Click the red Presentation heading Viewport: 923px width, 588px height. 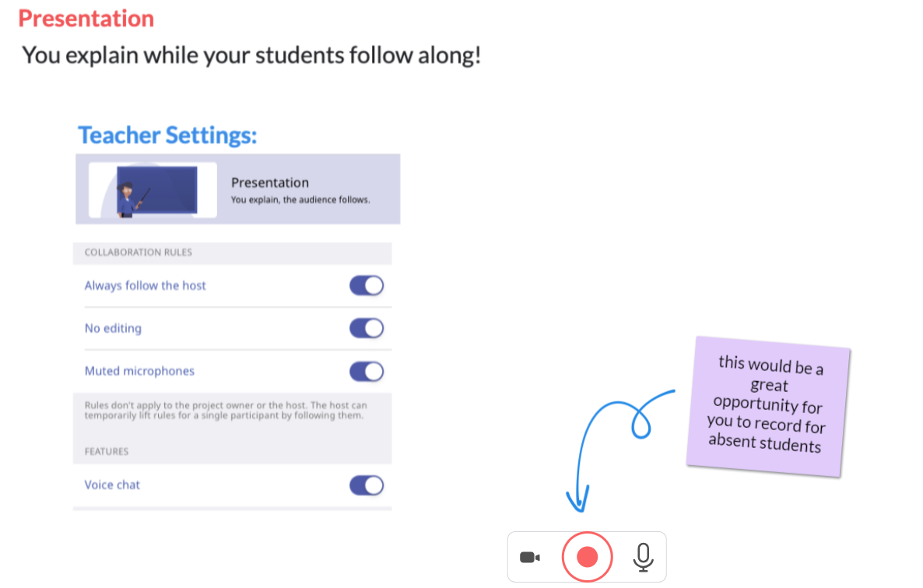pyautogui.click(x=86, y=18)
